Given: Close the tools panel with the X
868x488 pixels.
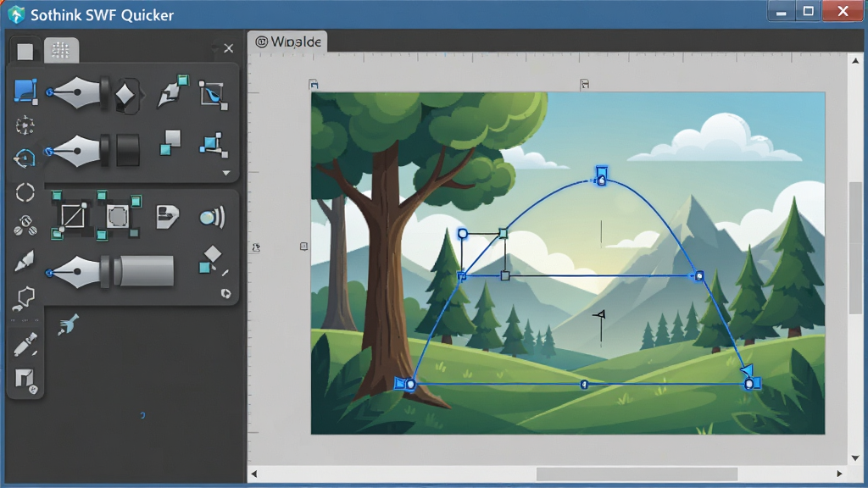Looking at the screenshot, I should coord(229,48).
